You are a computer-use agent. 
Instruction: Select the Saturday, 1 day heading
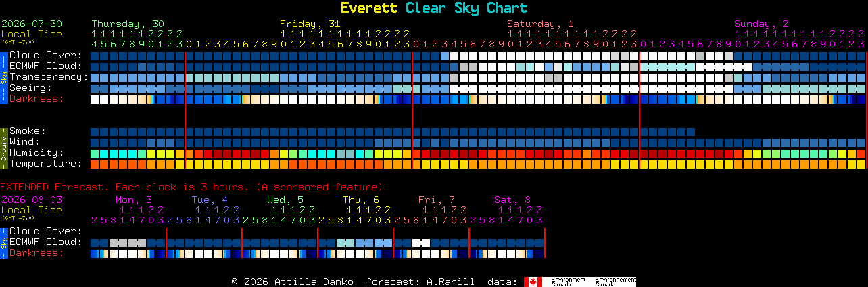click(x=540, y=24)
